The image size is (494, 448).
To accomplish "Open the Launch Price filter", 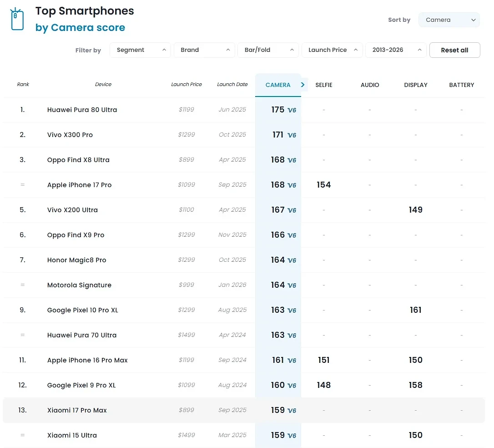I will [x=332, y=50].
